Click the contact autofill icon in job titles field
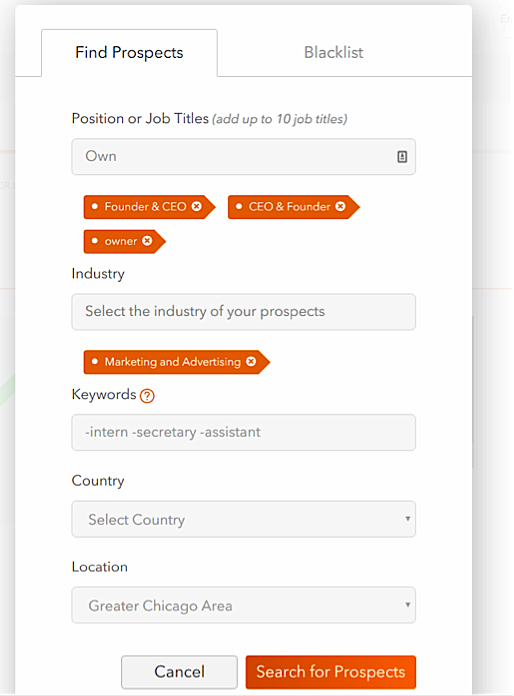The width and height of the screenshot is (514, 696). [x=402, y=156]
